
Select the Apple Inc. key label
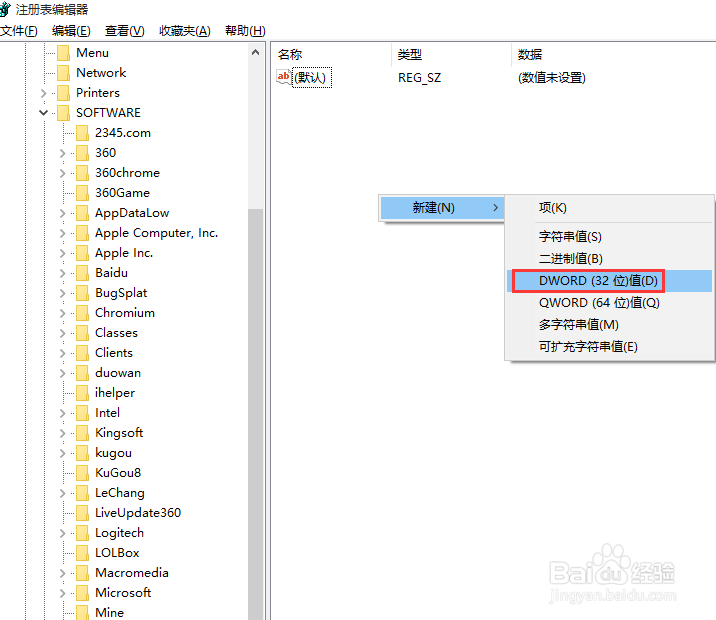124,253
